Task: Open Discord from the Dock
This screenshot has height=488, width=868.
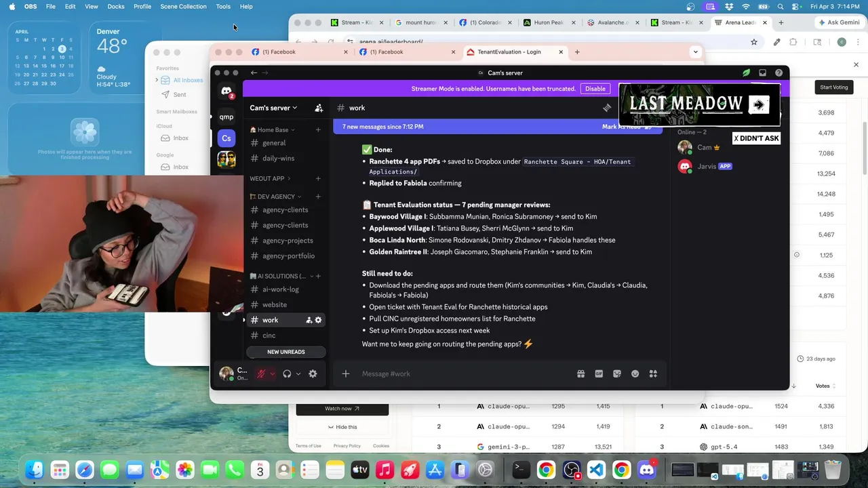Action: tap(648, 470)
